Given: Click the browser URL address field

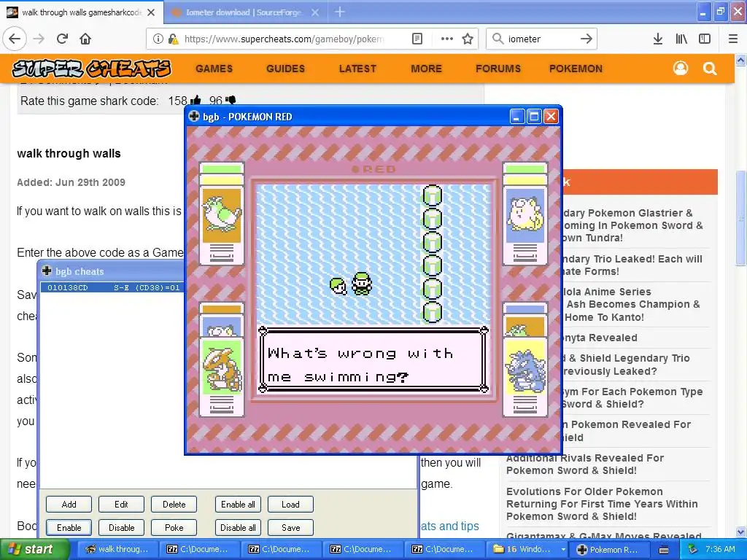Looking at the screenshot, I should point(284,39).
